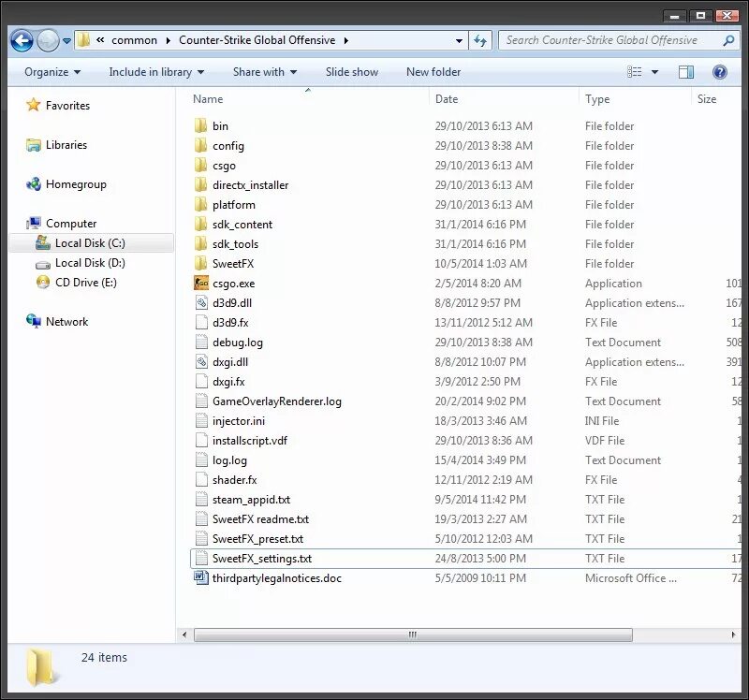
Task: Select the sdk_tools folder icon
Action: point(200,244)
